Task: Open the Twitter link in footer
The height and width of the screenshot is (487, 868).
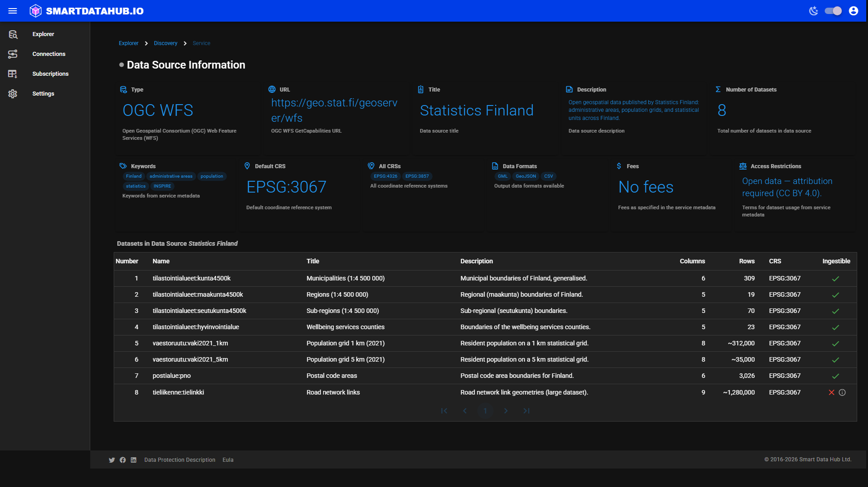Action: pyautogui.click(x=112, y=460)
